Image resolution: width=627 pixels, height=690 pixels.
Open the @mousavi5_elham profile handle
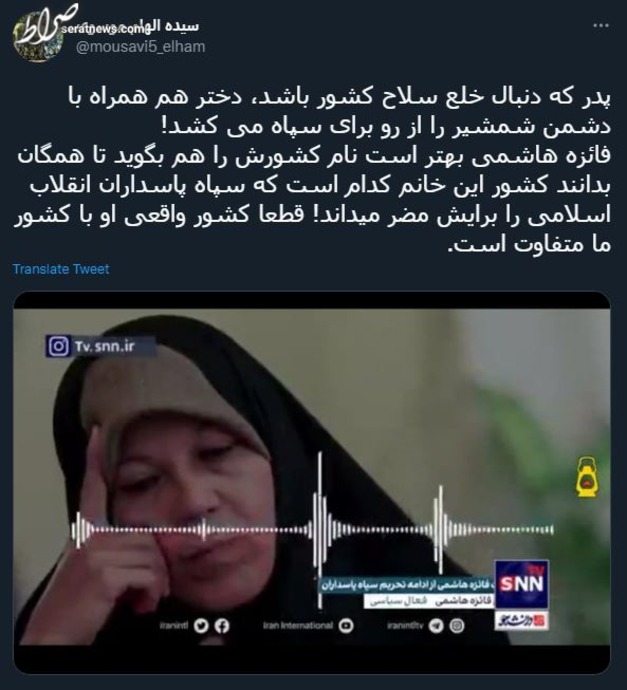coord(140,46)
